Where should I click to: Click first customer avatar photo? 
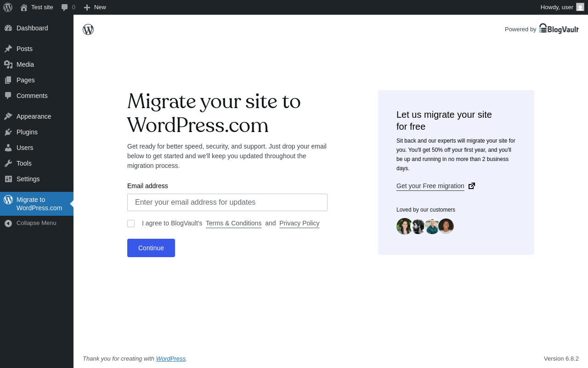tap(404, 226)
